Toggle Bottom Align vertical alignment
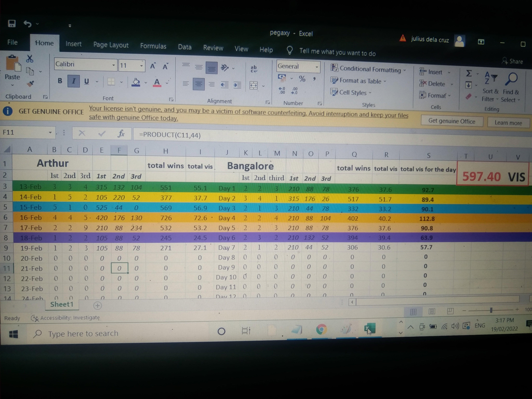Screen dimensions: 532x399 (212, 68)
